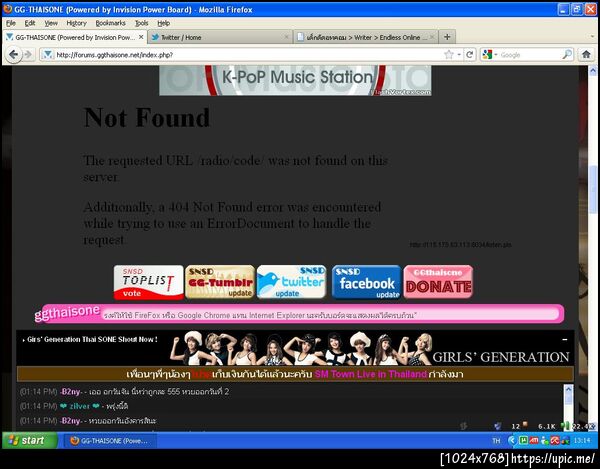Open the File menu

tap(11, 23)
